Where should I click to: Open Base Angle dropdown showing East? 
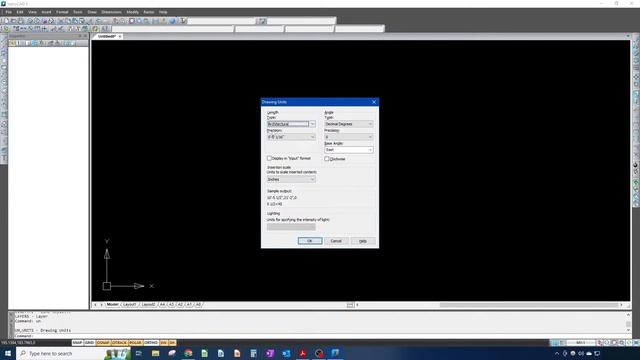[349, 150]
